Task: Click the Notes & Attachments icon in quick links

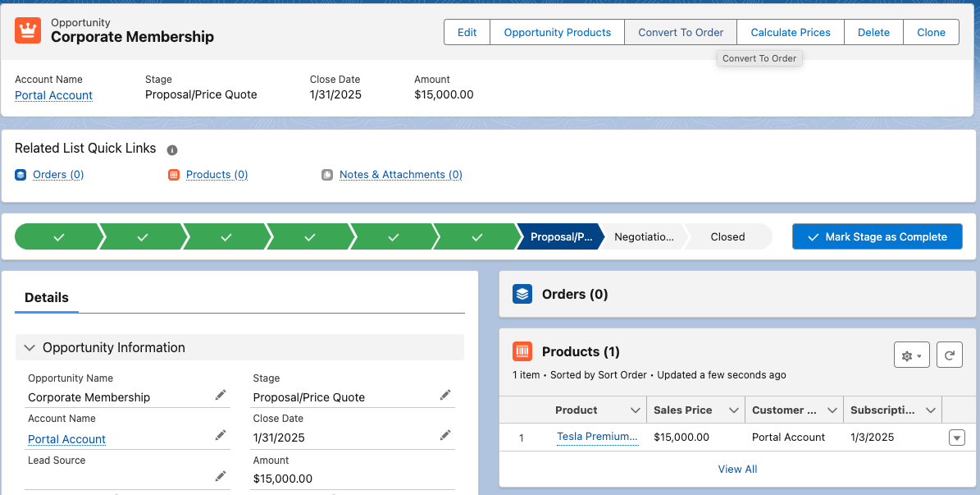Action: pos(327,175)
